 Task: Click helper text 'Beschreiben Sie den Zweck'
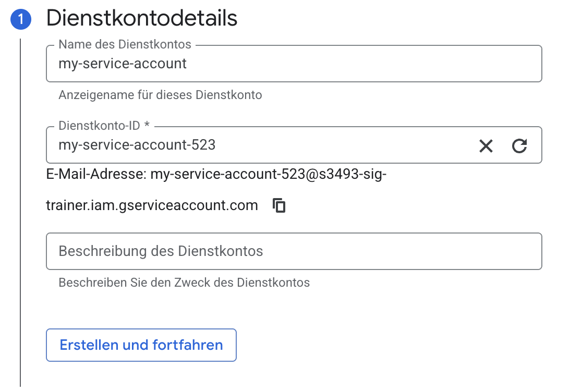pyautogui.click(x=184, y=283)
